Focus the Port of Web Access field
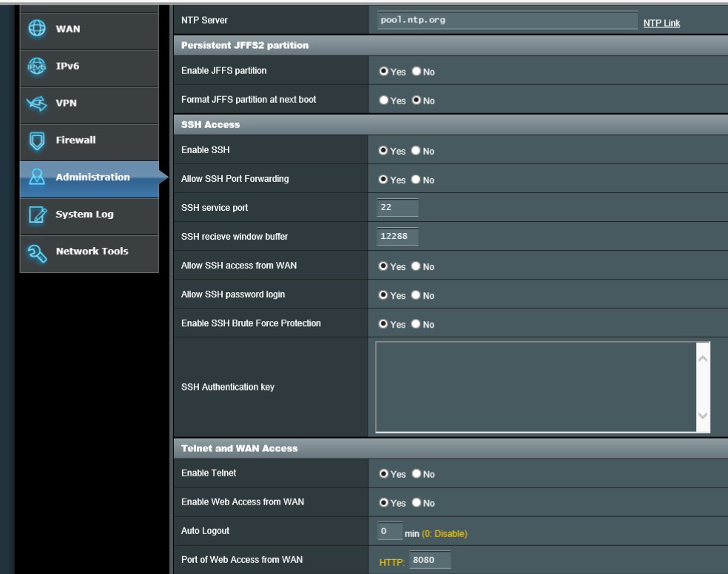 tap(430, 561)
